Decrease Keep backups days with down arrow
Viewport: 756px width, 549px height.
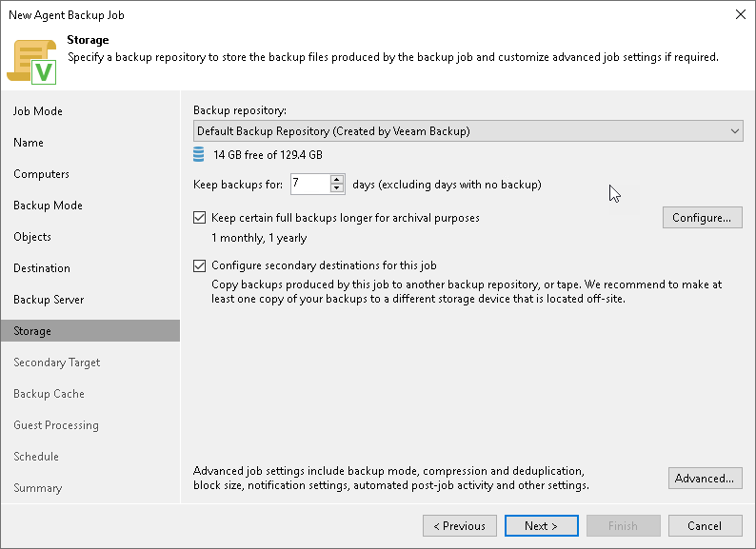point(336,189)
